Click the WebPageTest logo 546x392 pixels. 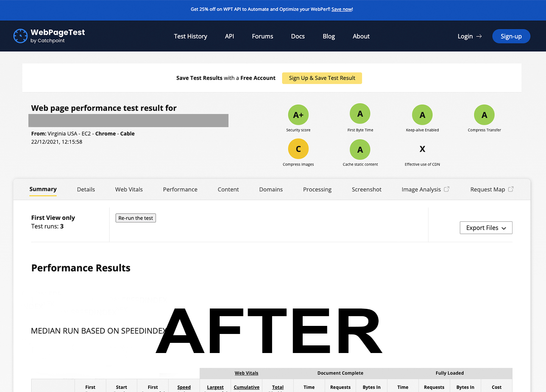pos(49,36)
